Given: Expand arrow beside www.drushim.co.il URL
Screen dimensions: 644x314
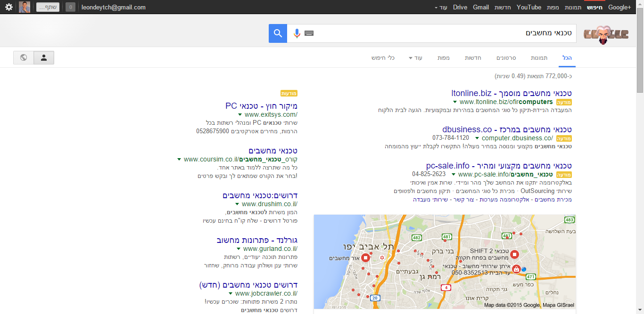Looking at the screenshot, I should [x=237, y=204].
